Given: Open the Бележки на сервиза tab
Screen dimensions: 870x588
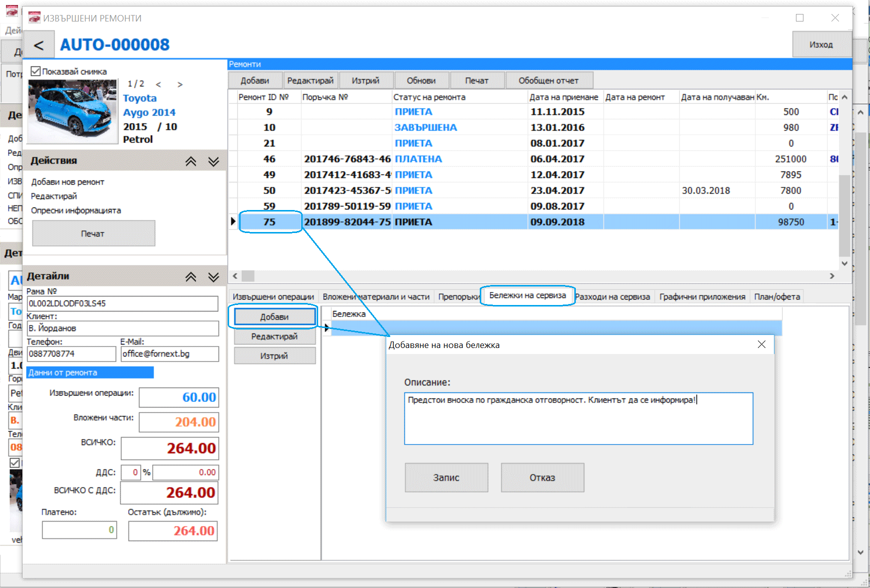Looking at the screenshot, I should click(527, 295).
